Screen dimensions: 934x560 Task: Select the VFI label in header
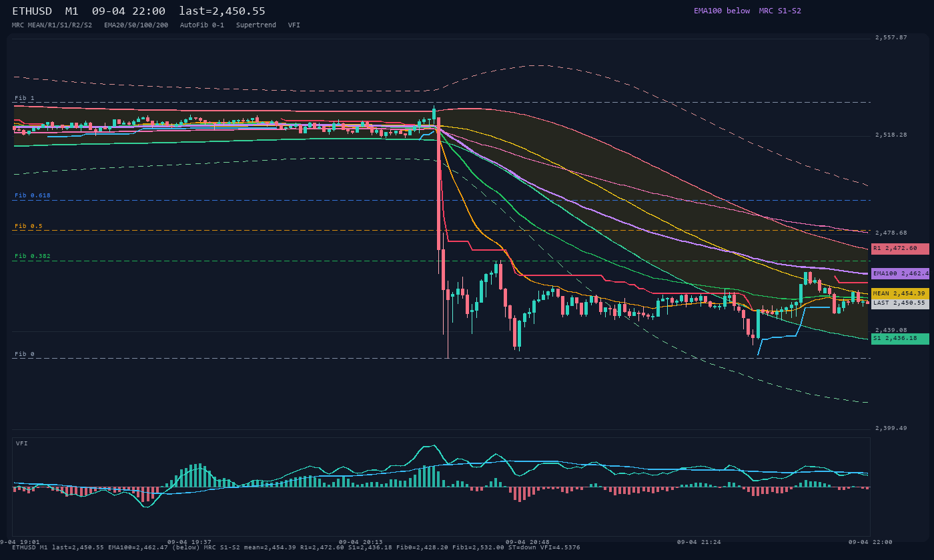click(294, 25)
